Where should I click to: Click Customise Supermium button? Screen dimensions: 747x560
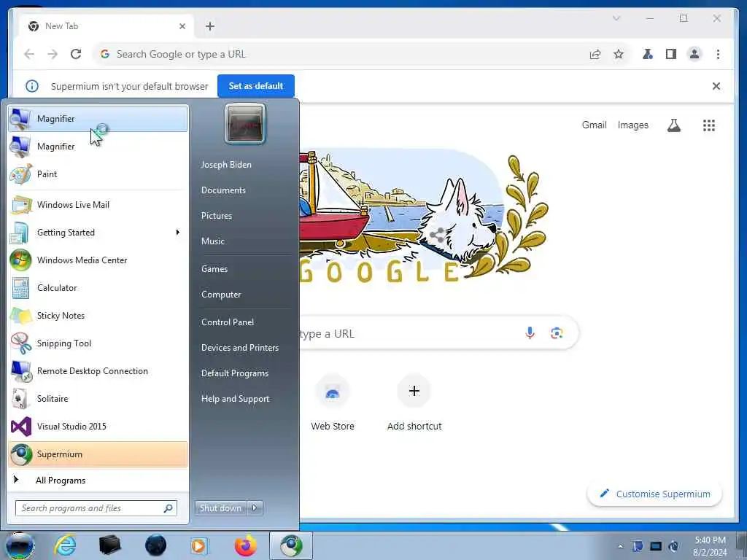point(655,494)
